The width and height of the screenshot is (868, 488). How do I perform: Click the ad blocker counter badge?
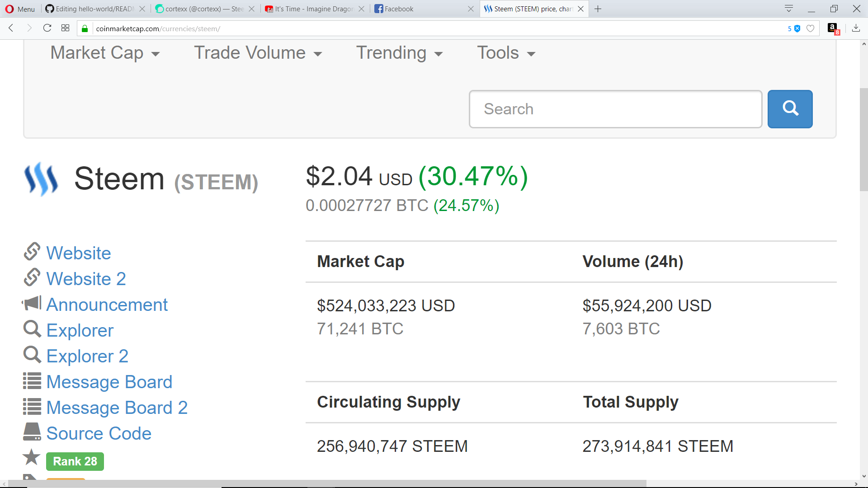(x=794, y=28)
